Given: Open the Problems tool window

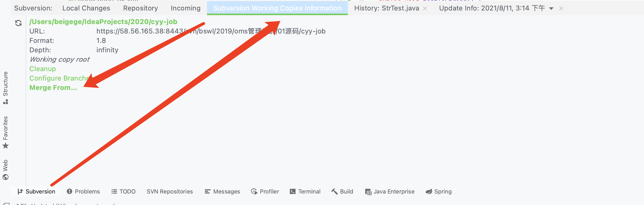Looking at the screenshot, I should tap(83, 191).
